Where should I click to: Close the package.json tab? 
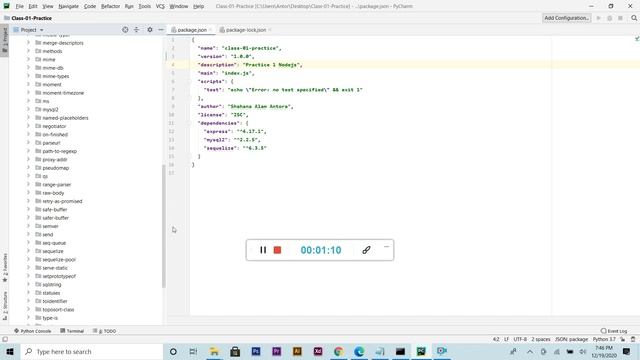click(x=211, y=30)
